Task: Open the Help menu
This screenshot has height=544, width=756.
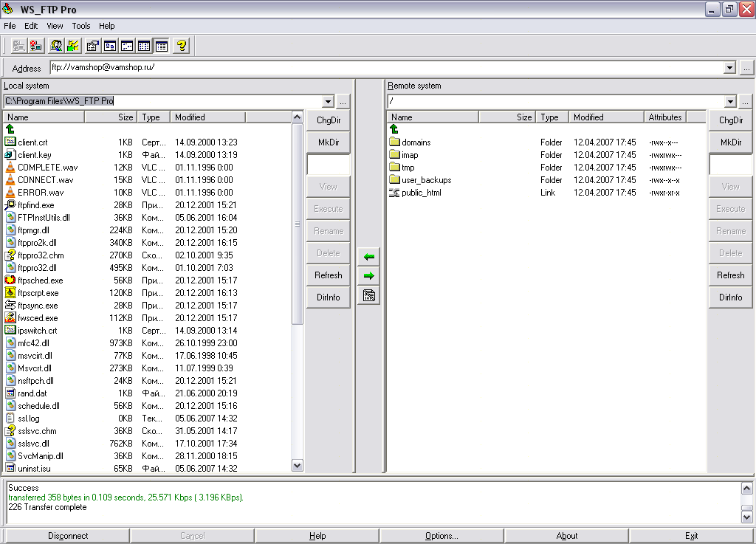Action: coord(106,26)
